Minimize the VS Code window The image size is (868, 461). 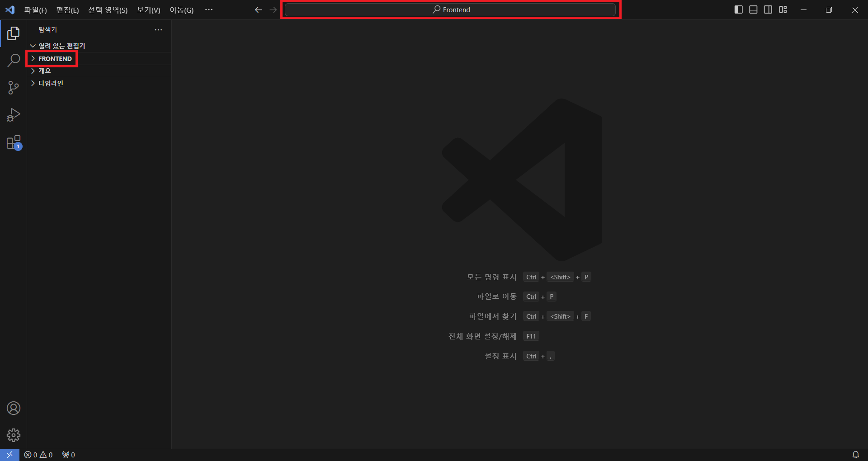pos(803,9)
